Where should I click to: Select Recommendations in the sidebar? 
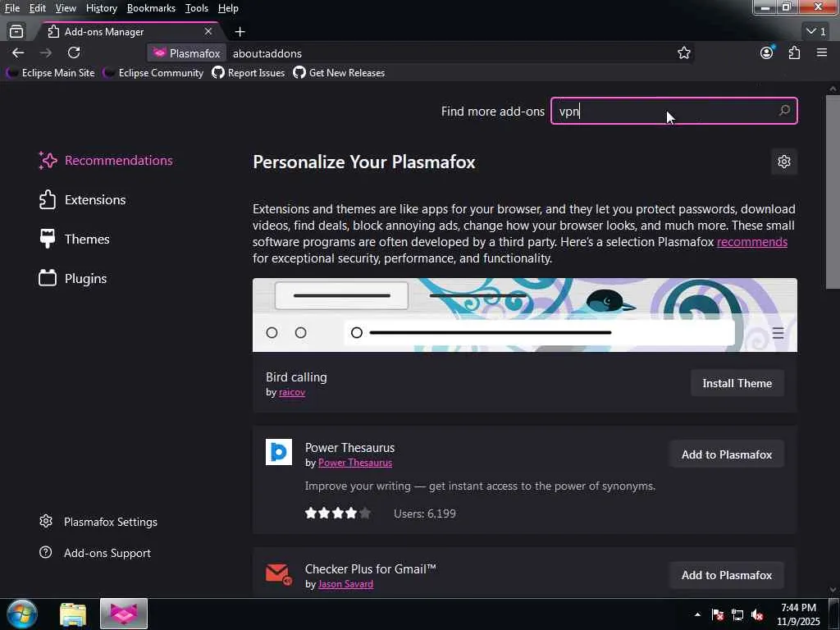tap(106, 160)
